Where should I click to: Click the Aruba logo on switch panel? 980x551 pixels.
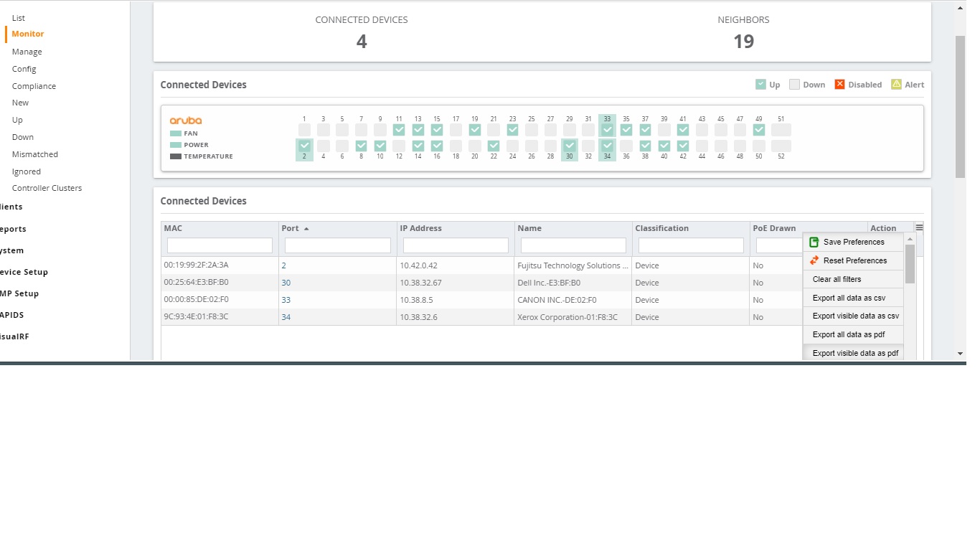(186, 121)
